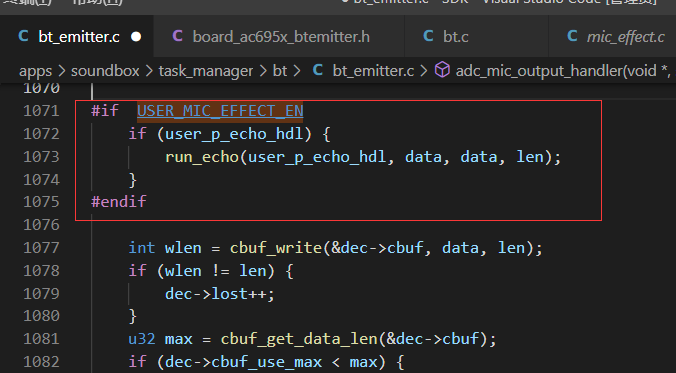Expand the chevron after task_manager breadcrumb
The width and height of the screenshot is (676, 373).
coord(263,71)
